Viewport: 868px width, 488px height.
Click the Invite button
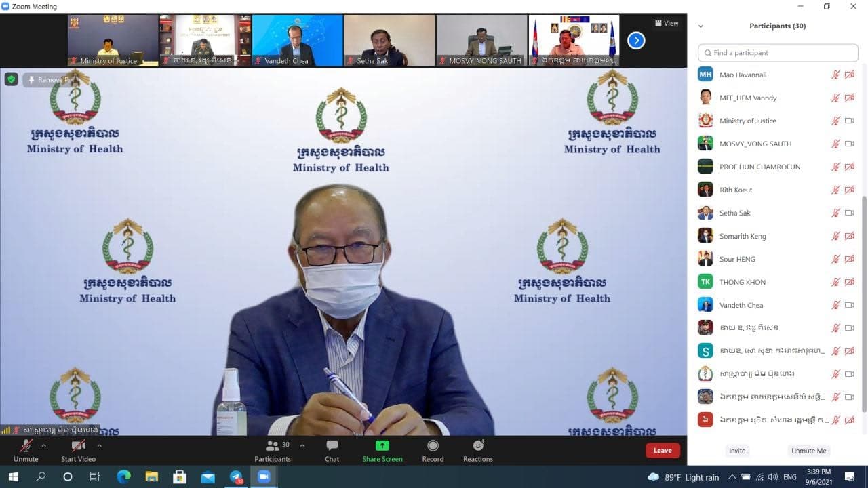(x=737, y=451)
